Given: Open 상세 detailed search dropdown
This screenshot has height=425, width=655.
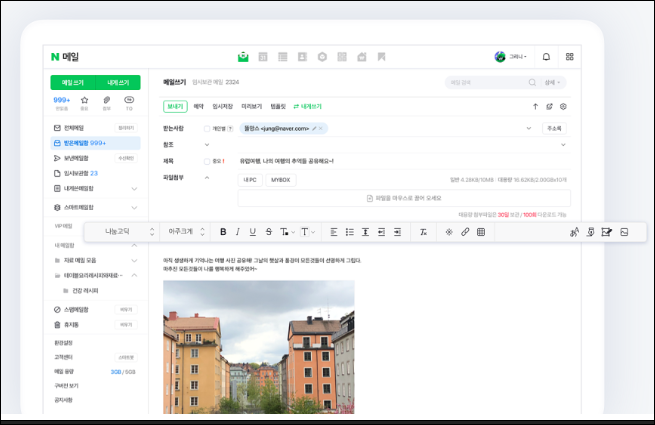Looking at the screenshot, I should pyautogui.click(x=552, y=82).
